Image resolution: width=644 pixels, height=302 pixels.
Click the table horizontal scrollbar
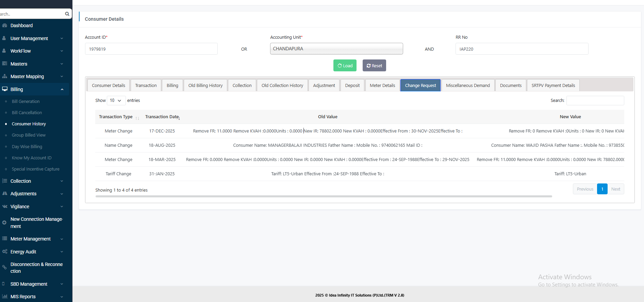point(323,196)
